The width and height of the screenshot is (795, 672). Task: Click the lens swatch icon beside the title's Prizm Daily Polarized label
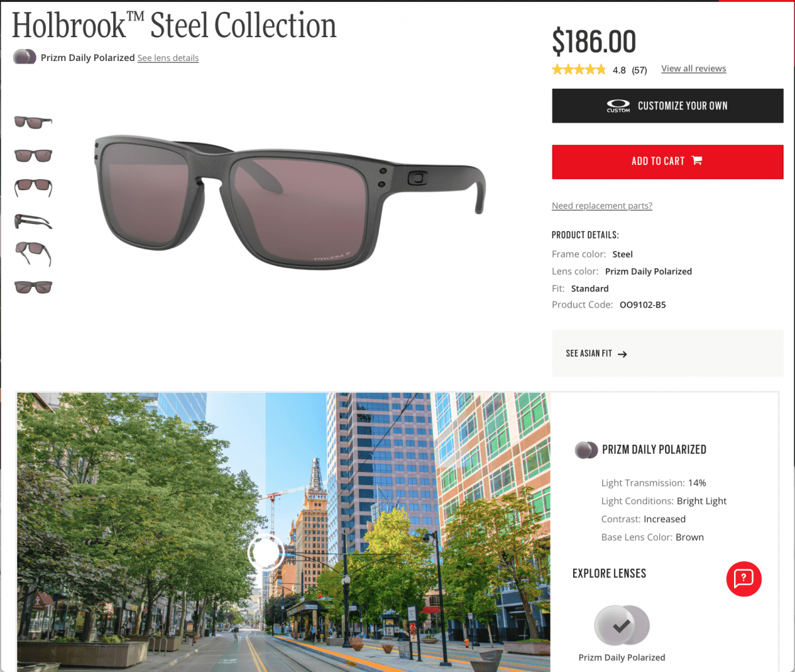(25, 57)
